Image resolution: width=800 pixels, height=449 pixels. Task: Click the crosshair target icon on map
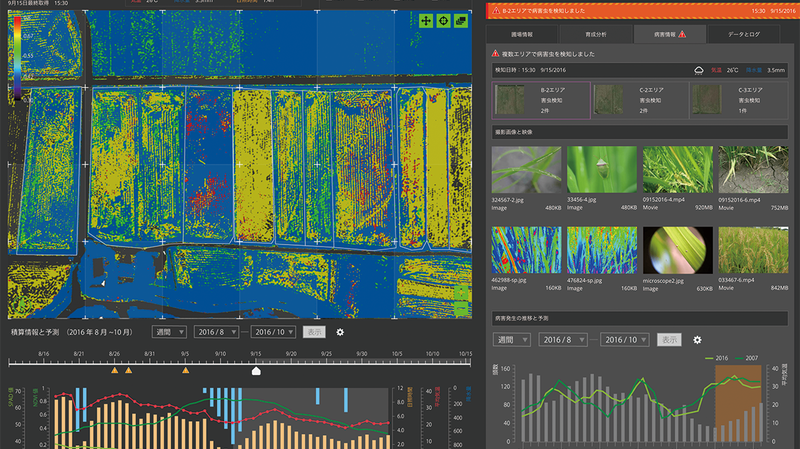(443, 20)
